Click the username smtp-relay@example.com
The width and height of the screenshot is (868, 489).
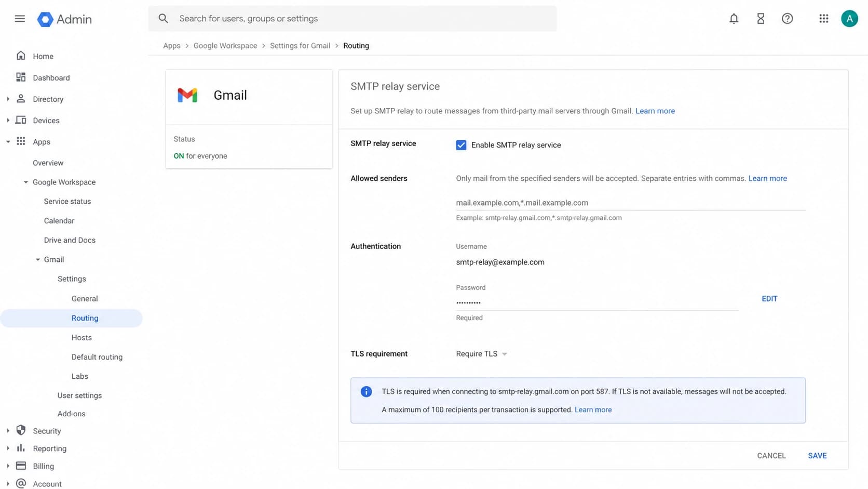500,262
